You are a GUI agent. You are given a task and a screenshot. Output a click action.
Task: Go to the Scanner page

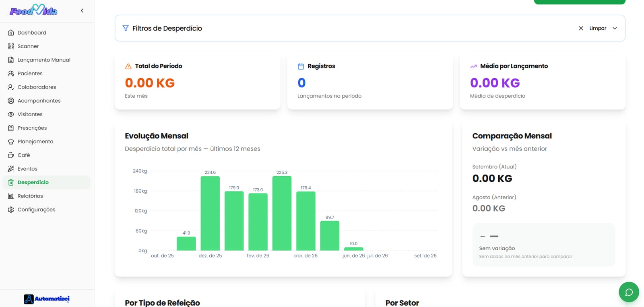pyautogui.click(x=47, y=46)
